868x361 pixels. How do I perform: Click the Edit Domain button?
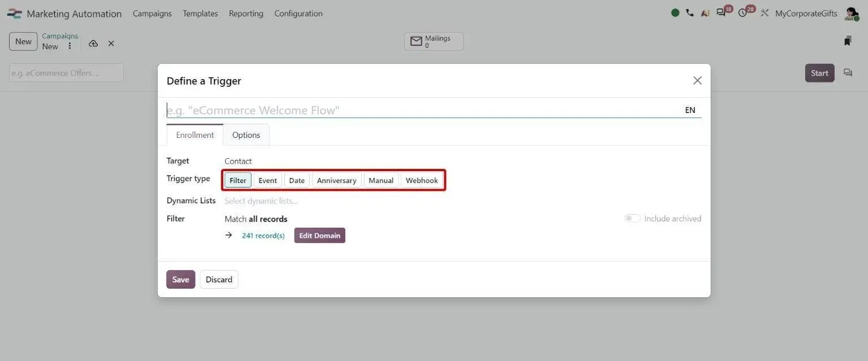tap(320, 236)
